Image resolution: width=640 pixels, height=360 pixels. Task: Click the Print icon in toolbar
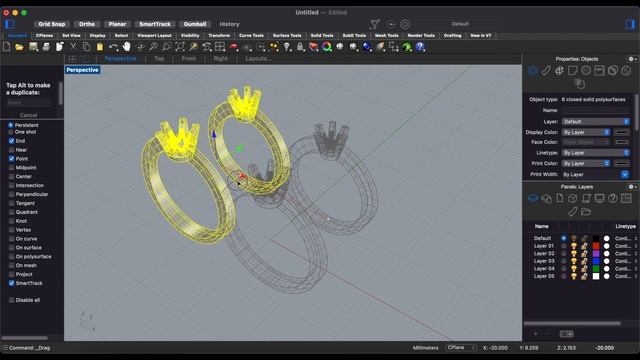point(46,47)
